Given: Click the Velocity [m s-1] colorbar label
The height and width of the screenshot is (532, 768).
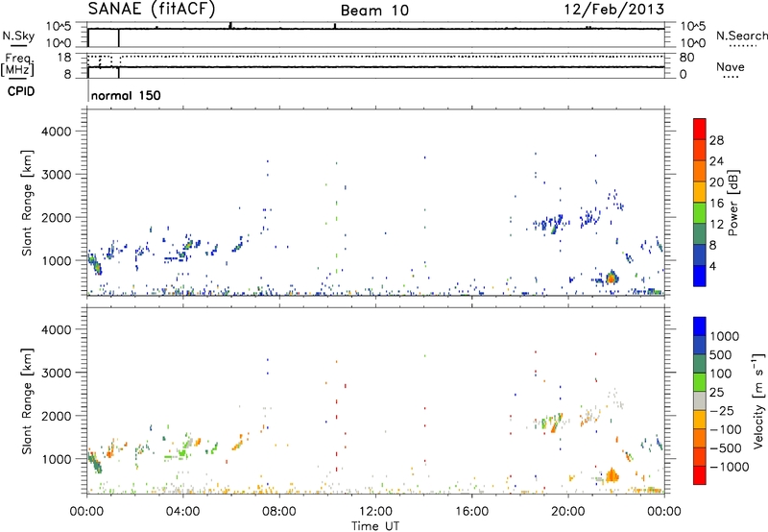Looking at the screenshot, I should [758, 401].
